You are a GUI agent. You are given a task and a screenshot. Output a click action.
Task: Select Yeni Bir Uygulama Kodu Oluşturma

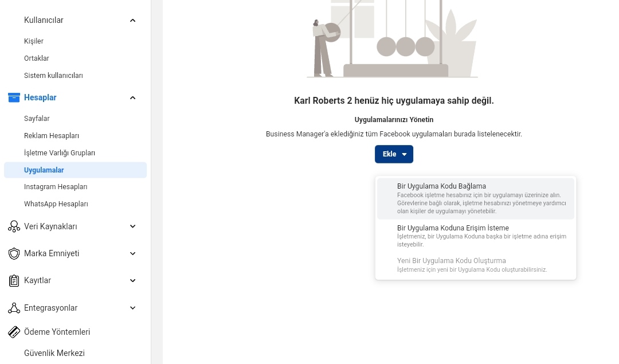pos(476,265)
